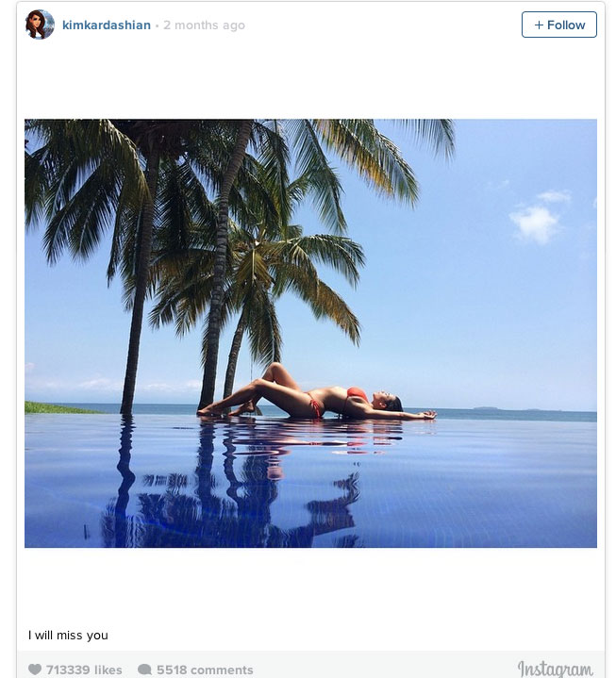Open comments via speech bubble icon
Image resolution: width=616 pixels, height=678 pixels.
(x=144, y=670)
